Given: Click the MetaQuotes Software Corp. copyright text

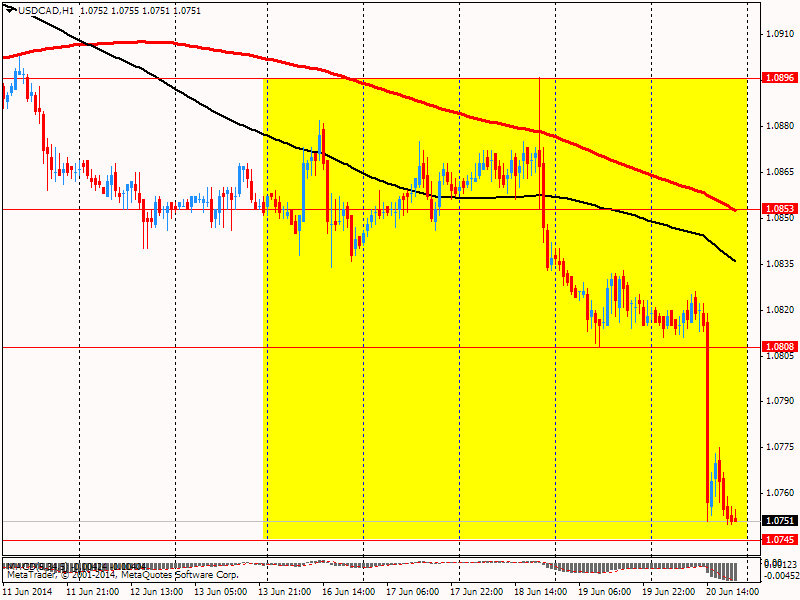Looking at the screenshot, I should (x=181, y=575).
